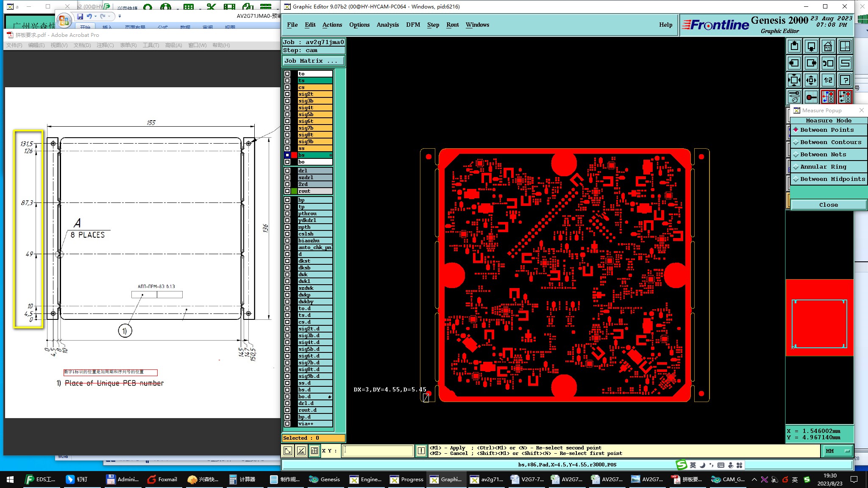Image resolution: width=868 pixels, height=488 pixels.
Task: Open the taskbar date and time
Action: pos(830,480)
